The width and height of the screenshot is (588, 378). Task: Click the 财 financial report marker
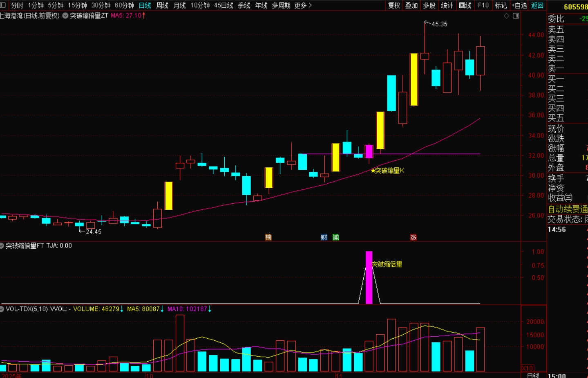click(x=324, y=237)
